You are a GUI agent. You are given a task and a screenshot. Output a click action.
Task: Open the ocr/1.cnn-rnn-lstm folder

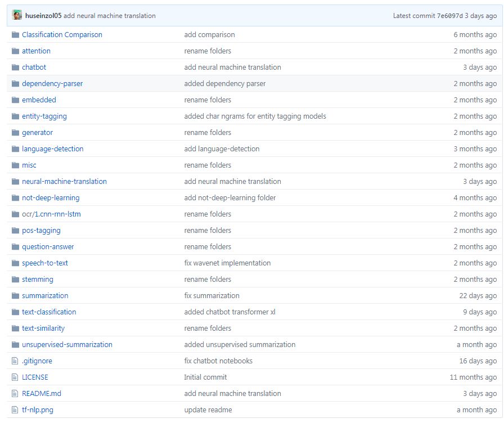pos(51,214)
